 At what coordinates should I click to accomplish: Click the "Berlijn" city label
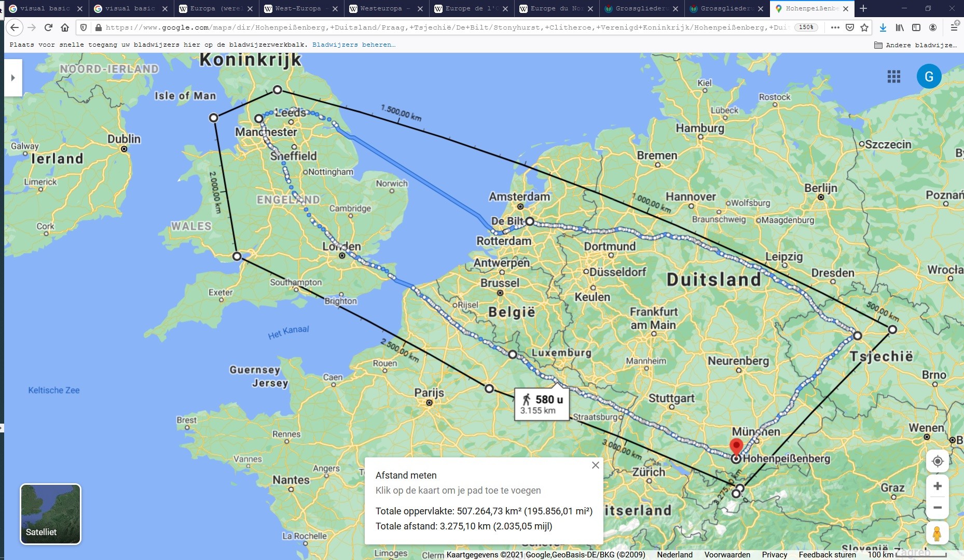(820, 188)
